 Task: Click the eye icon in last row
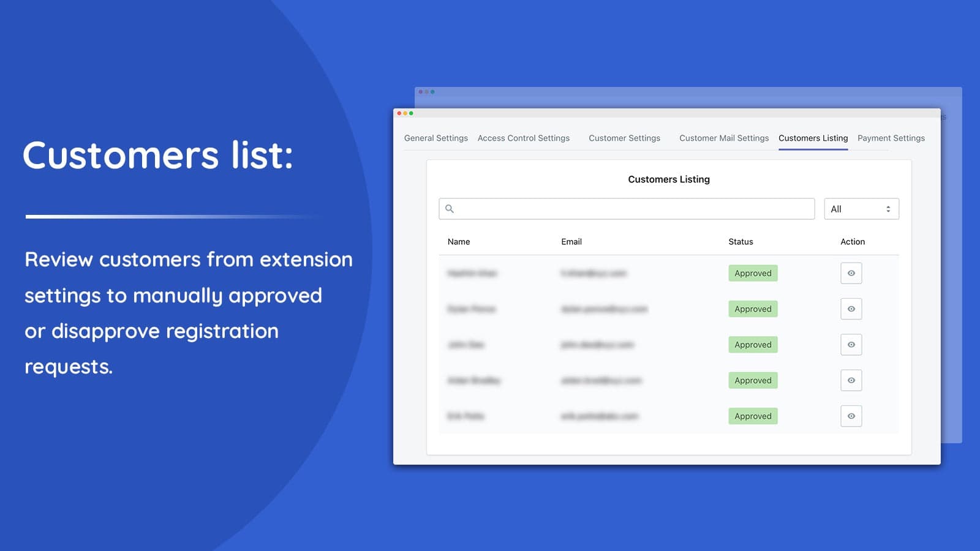pos(851,416)
